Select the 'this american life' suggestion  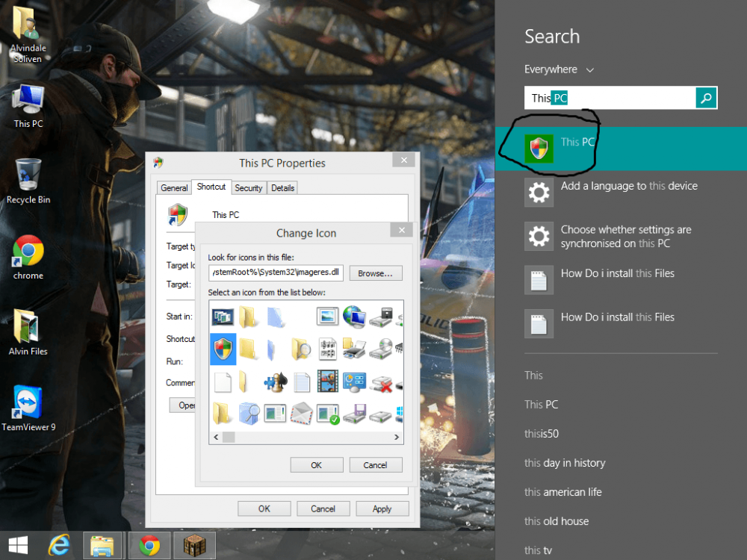562,492
